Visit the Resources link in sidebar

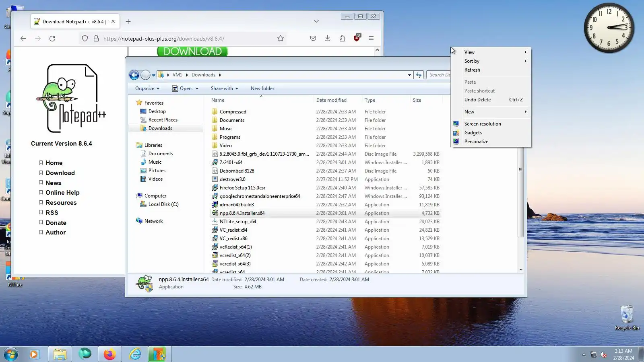pyautogui.click(x=61, y=203)
